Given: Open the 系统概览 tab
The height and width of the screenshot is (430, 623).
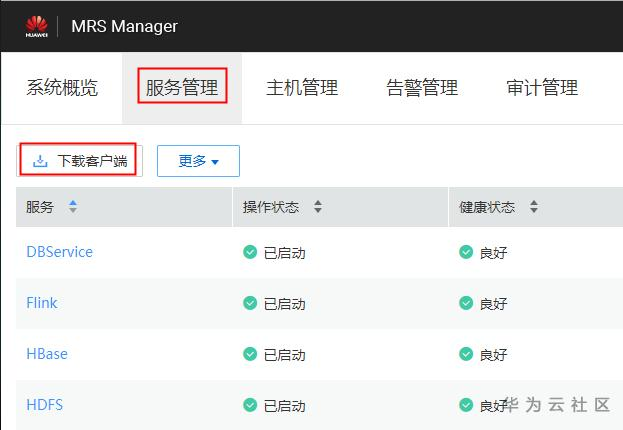Looking at the screenshot, I should pyautogui.click(x=62, y=88).
